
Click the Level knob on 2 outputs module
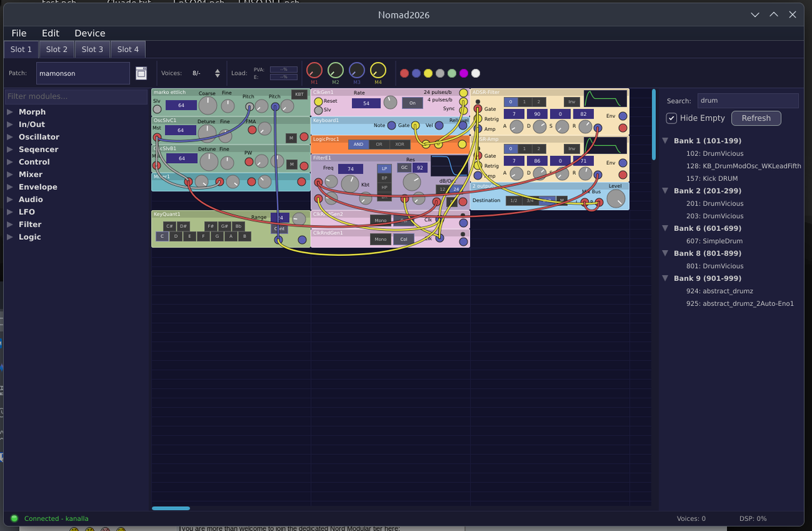pyautogui.click(x=615, y=199)
